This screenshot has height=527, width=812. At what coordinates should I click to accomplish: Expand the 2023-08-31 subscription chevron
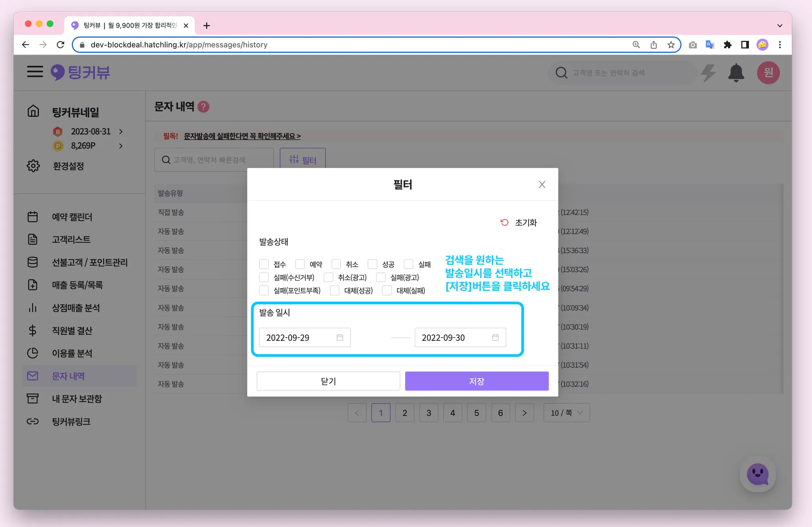(121, 131)
